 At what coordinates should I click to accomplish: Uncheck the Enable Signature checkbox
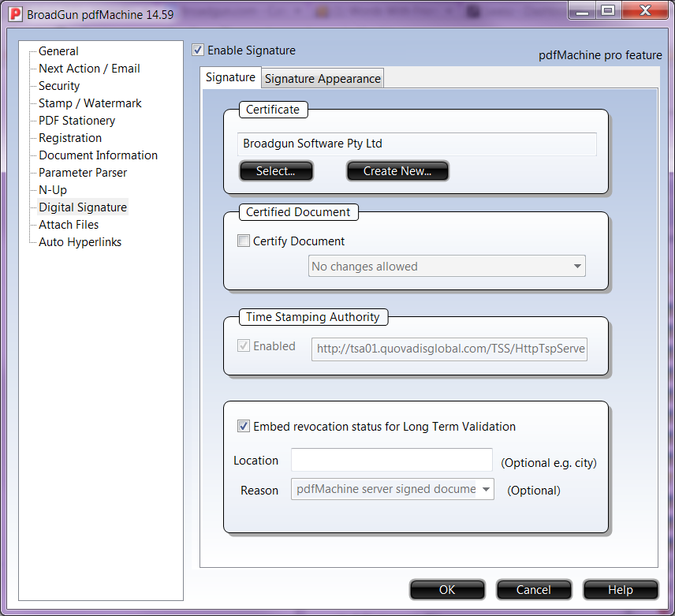(198, 50)
